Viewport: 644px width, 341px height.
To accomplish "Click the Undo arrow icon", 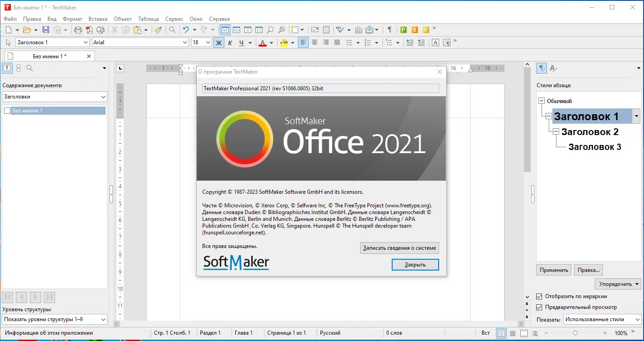I will 186,30.
